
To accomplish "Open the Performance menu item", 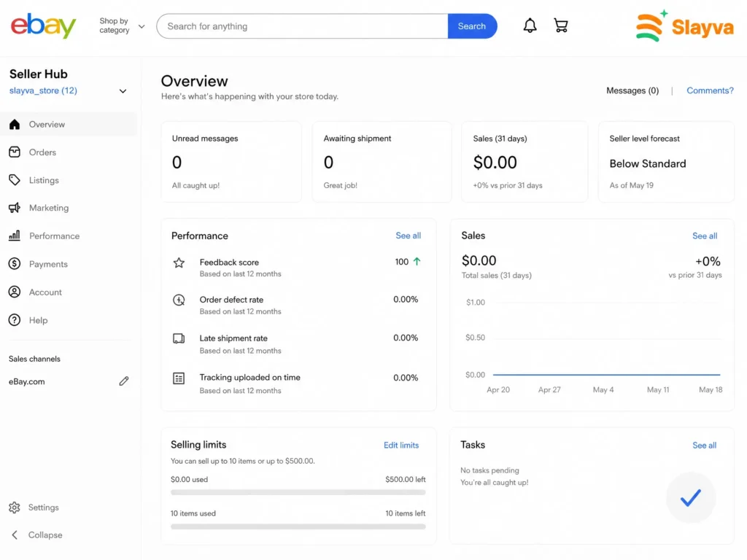I will 69,236.
